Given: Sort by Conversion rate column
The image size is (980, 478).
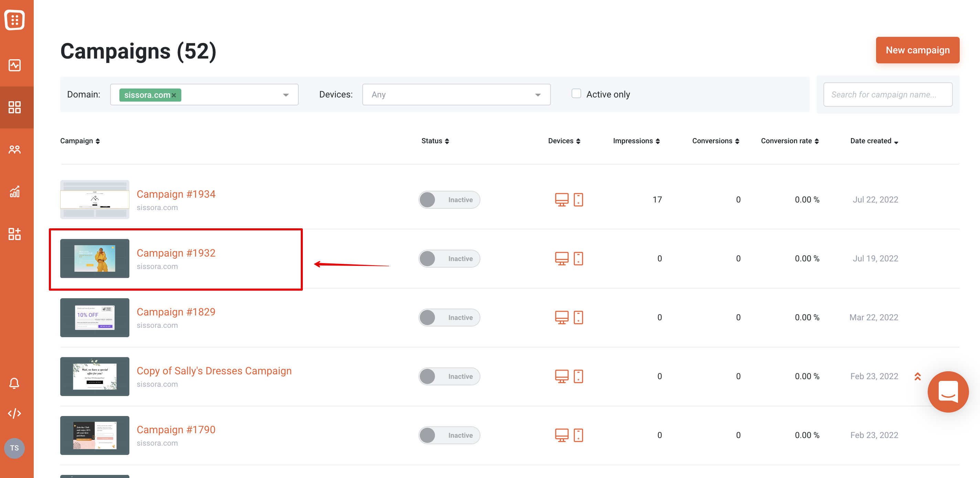Looking at the screenshot, I should tap(790, 141).
